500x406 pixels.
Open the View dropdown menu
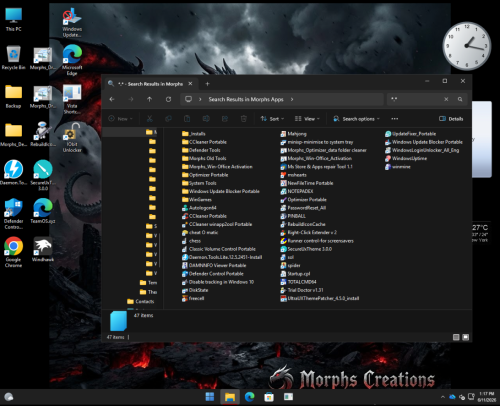307,119
